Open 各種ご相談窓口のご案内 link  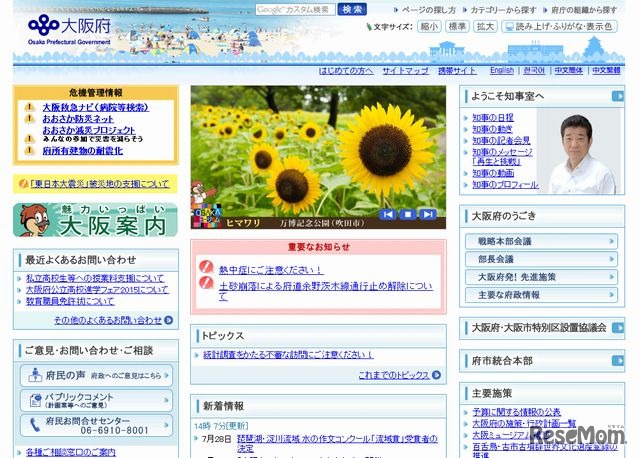click(71, 452)
